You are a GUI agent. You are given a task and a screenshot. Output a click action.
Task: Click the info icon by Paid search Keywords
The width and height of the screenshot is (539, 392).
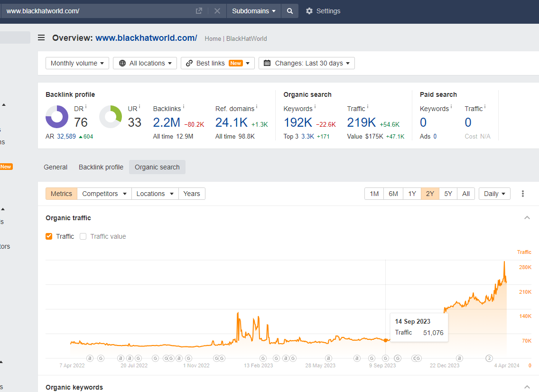click(451, 107)
